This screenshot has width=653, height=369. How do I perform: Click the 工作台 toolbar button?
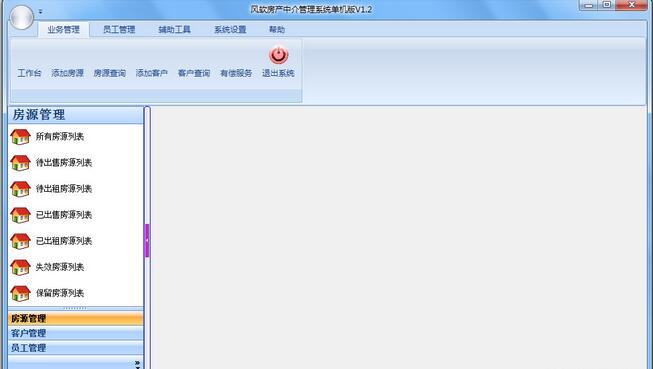pyautogui.click(x=30, y=73)
